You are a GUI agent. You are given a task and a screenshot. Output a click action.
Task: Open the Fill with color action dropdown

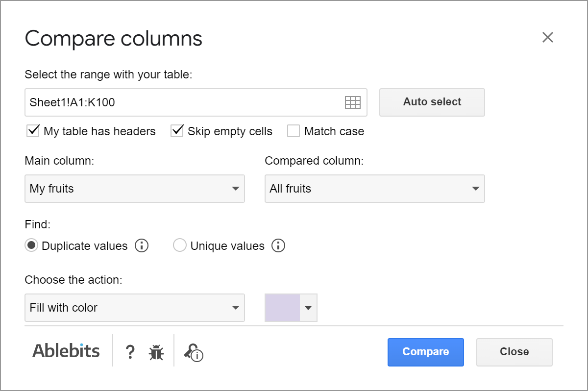coord(135,308)
